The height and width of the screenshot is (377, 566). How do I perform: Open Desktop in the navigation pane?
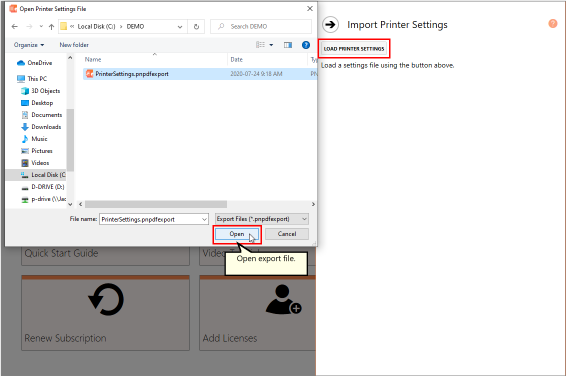37,103
